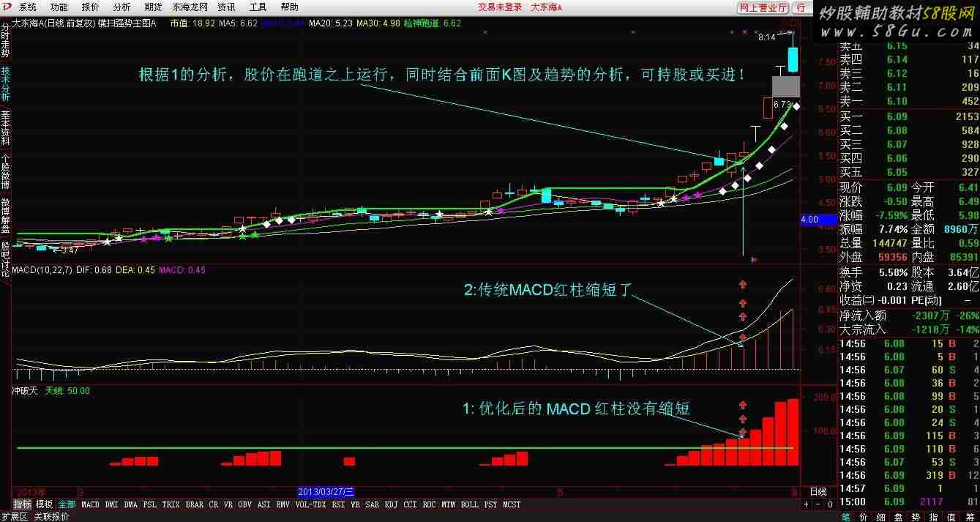Click the 冲破天 indicator title
The width and height of the screenshot is (980, 522).
point(26,391)
